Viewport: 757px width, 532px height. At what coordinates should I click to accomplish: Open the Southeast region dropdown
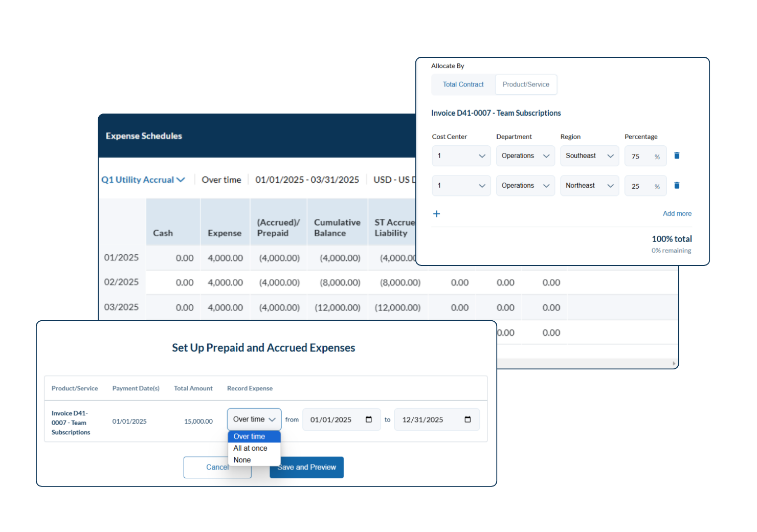tap(589, 156)
